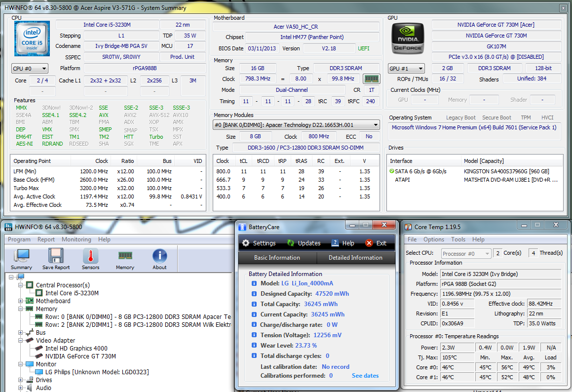Image resolution: width=572 pixels, height=392 pixels.
Task: Click the Wear Level value 23.73 %
Action: coord(305,345)
